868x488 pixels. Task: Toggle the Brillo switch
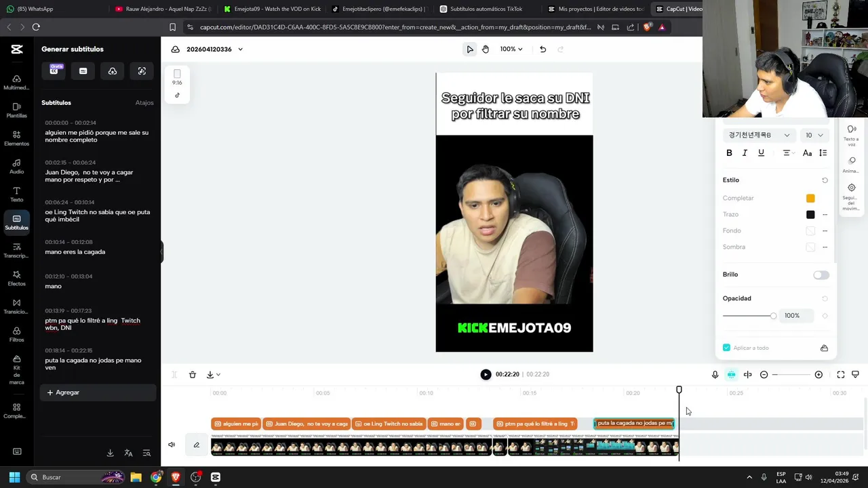click(821, 274)
